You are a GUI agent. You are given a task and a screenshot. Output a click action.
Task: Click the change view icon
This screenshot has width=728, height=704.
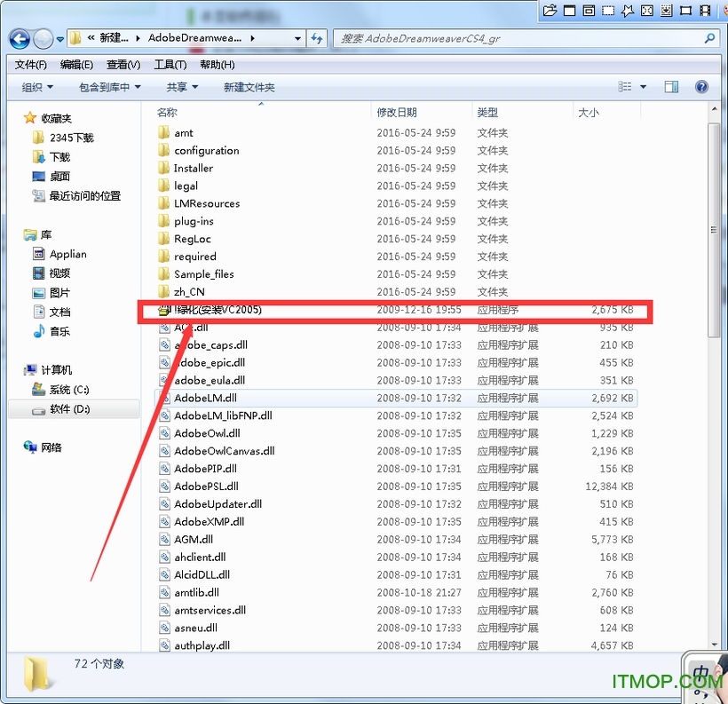click(625, 87)
